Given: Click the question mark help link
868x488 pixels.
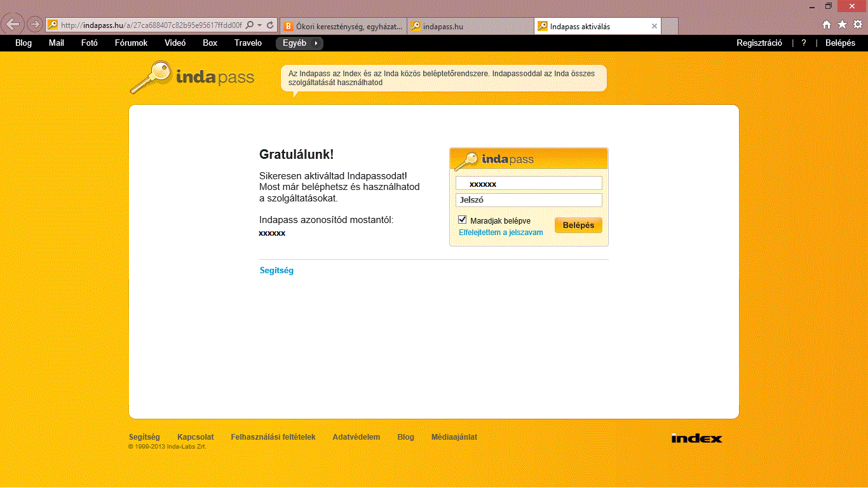Looking at the screenshot, I should click(x=804, y=43).
